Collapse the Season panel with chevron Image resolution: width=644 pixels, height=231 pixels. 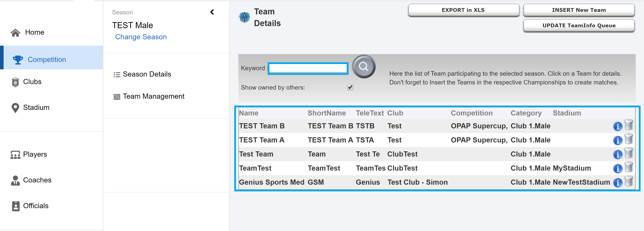coord(212,12)
